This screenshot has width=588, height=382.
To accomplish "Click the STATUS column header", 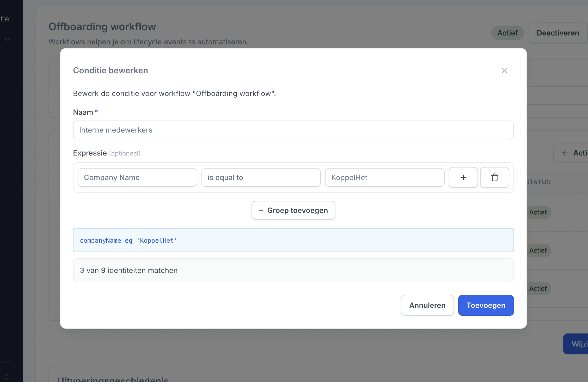I will click(x=538, y=182).
